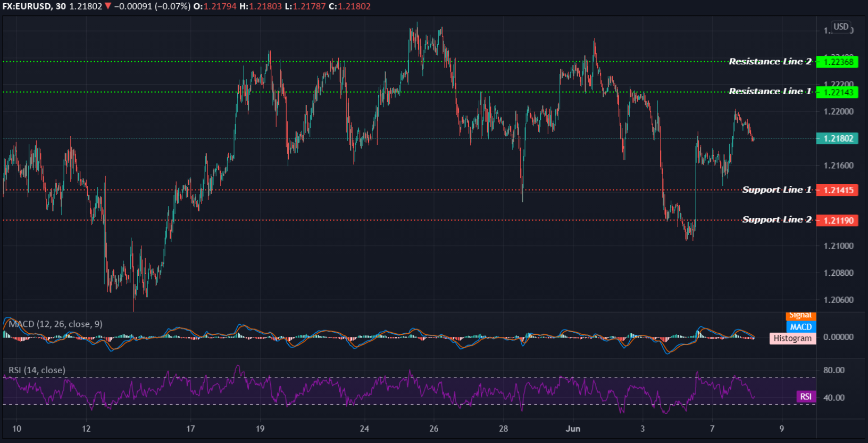Viewport: 868px width, 443px height.
Task: Click the 1.22143 green price tag
Action: [x=837, y=92]
